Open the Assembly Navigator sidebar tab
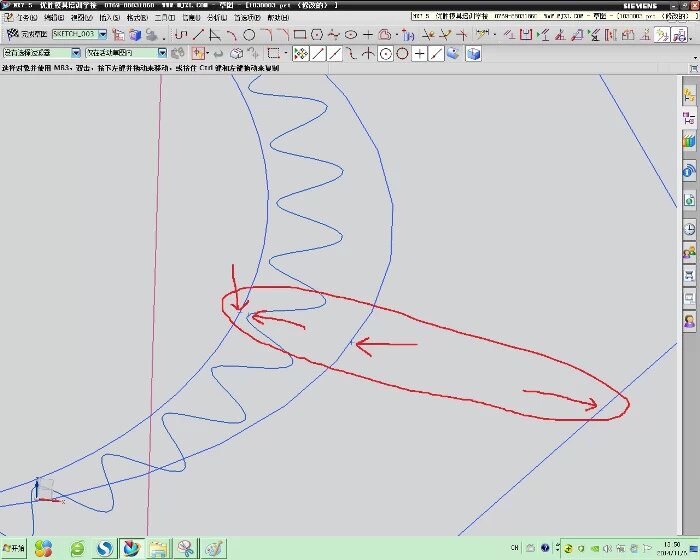 [x=689, y=95]
